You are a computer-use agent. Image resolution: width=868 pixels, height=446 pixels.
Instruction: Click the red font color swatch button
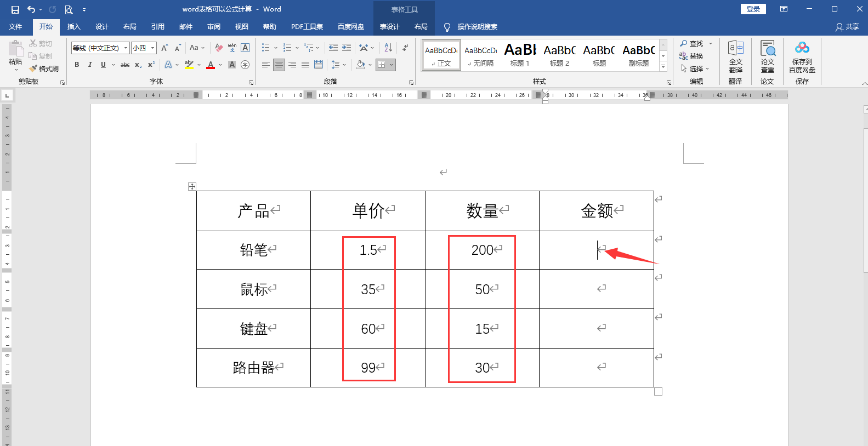pyautogui.click(x=211, y=65)
